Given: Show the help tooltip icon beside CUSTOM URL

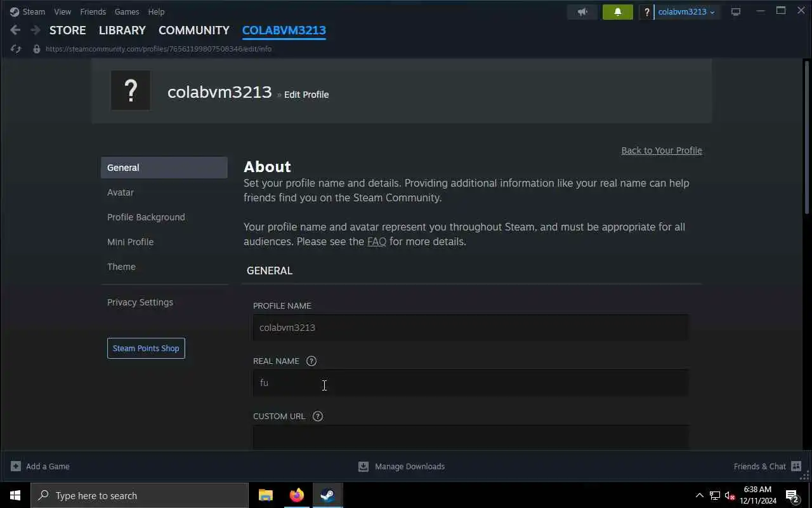Looking at the screenshot, I should [318, 416].
